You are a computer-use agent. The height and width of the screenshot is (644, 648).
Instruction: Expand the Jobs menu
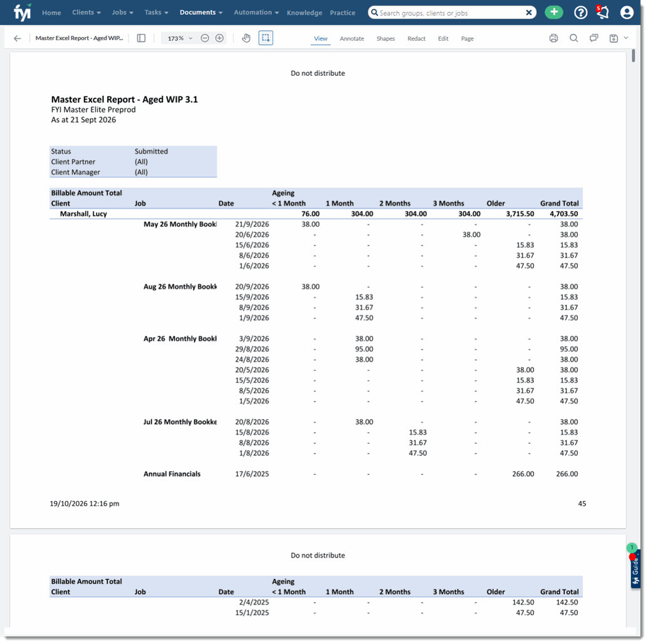coord(122,13)
